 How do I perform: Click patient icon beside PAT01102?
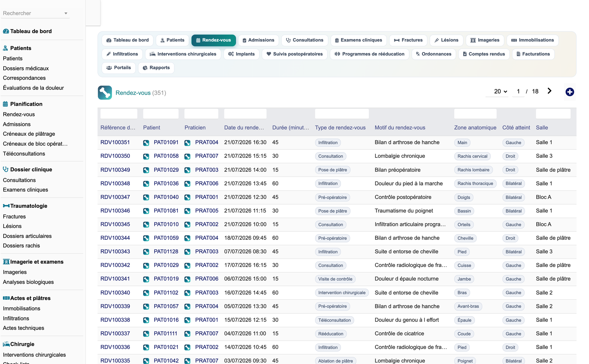[146, 293]
